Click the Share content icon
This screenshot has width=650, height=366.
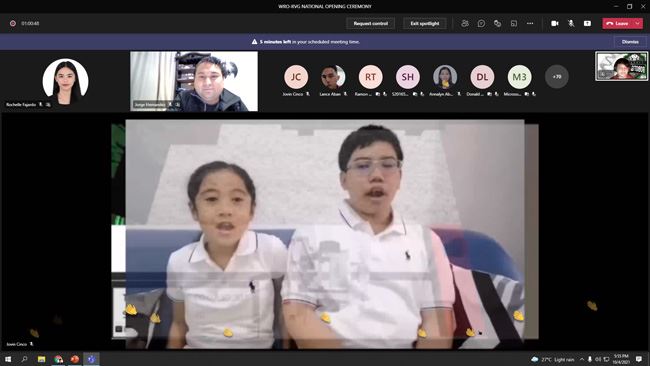(x=587, y=24)
